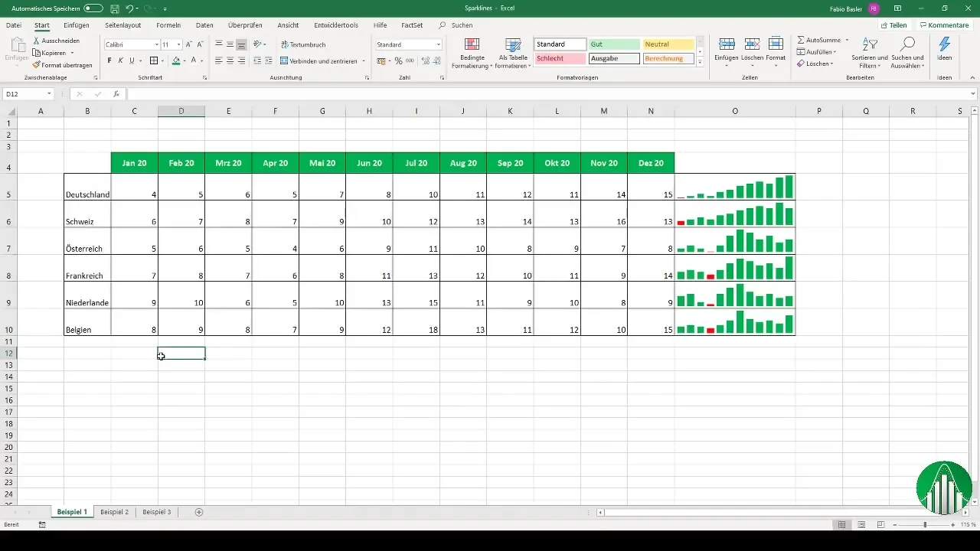The height and width of the screenshot is (551, 980).
Task: Toggle underline U button
Action: click(132, 60)
